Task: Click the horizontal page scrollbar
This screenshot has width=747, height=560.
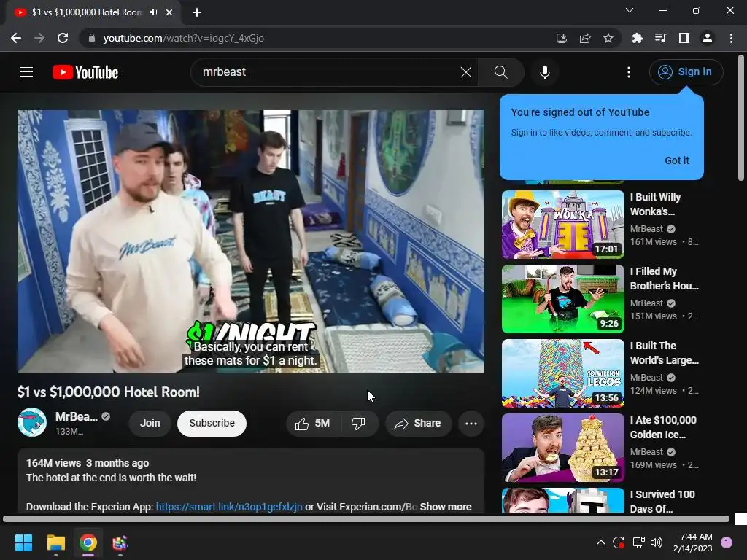Action: [x=366, y=518]
